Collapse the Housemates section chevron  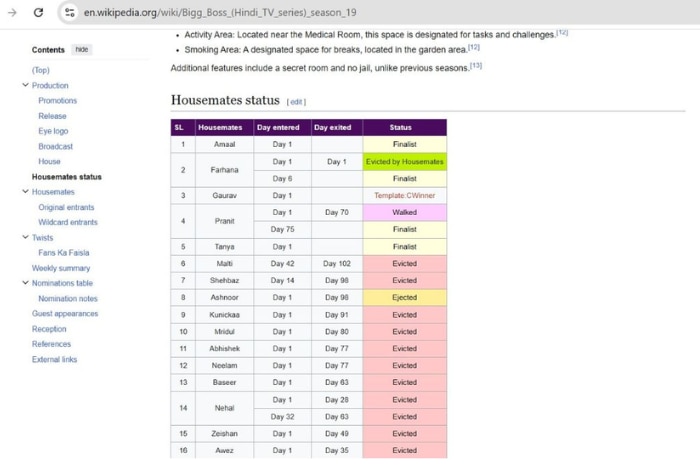25,192
